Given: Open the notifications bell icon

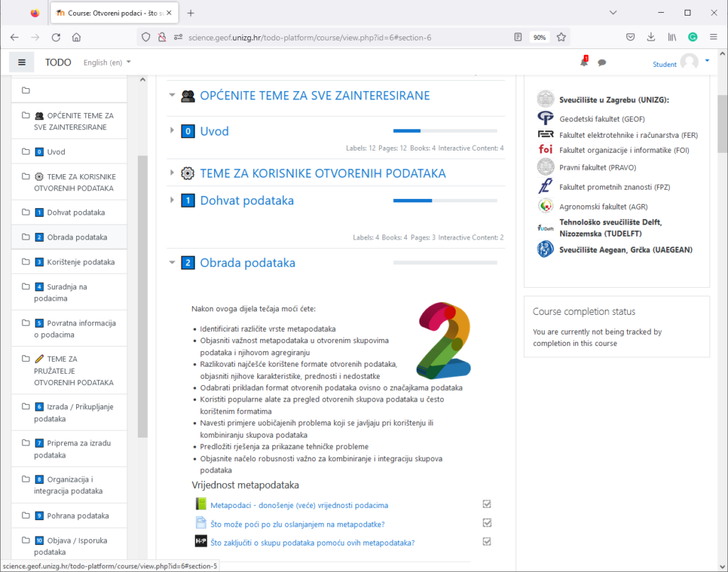Looking at the screenshot, I should point(584,63).
